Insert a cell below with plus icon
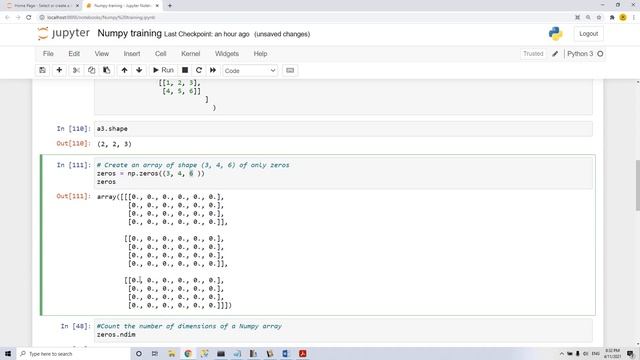Screen dimensions: 640x360 click(59, 70)
